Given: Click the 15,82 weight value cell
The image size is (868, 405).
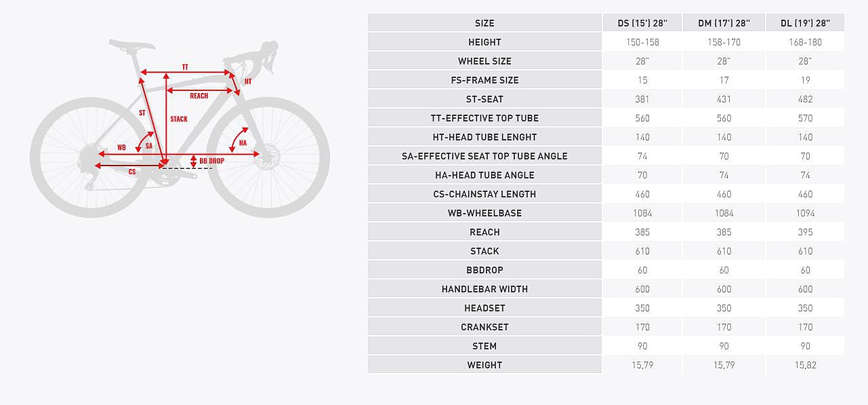Looking at the screenshot, I should click(805, 365).
